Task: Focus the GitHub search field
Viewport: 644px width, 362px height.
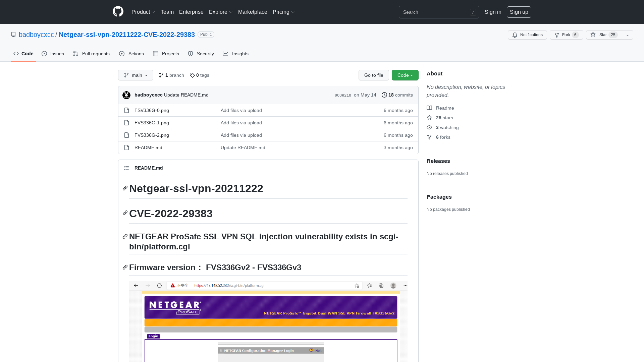Action: 439,12
